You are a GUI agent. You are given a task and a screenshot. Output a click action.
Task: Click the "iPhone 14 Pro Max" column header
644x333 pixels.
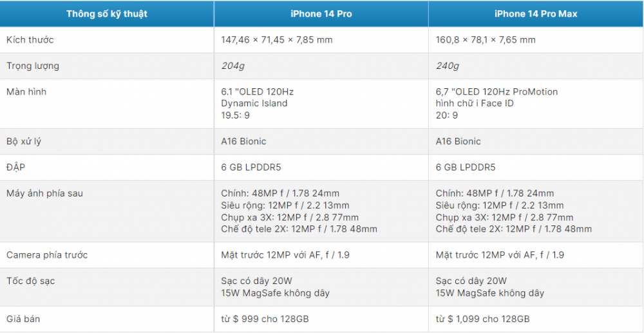(536, 14)
